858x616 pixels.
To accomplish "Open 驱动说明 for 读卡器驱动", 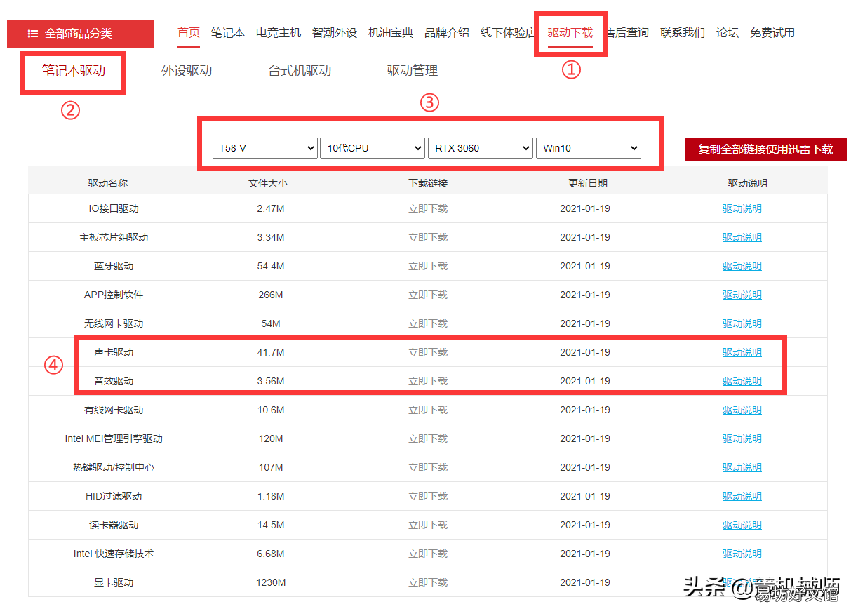I will [x=742, y=525].
